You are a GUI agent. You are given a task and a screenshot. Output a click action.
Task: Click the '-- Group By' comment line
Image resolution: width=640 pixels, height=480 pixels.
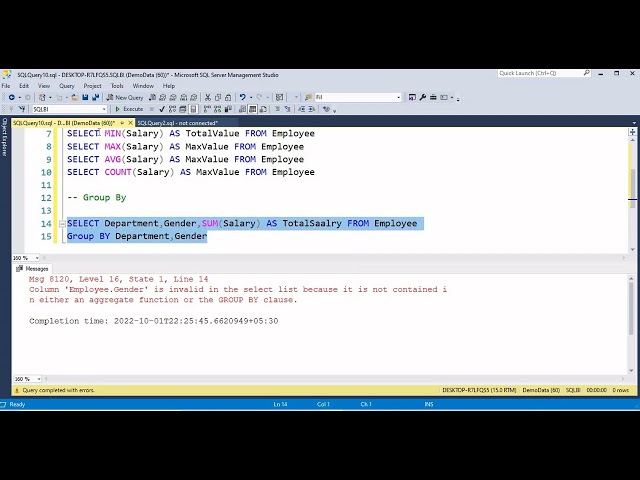pos(97,198)
